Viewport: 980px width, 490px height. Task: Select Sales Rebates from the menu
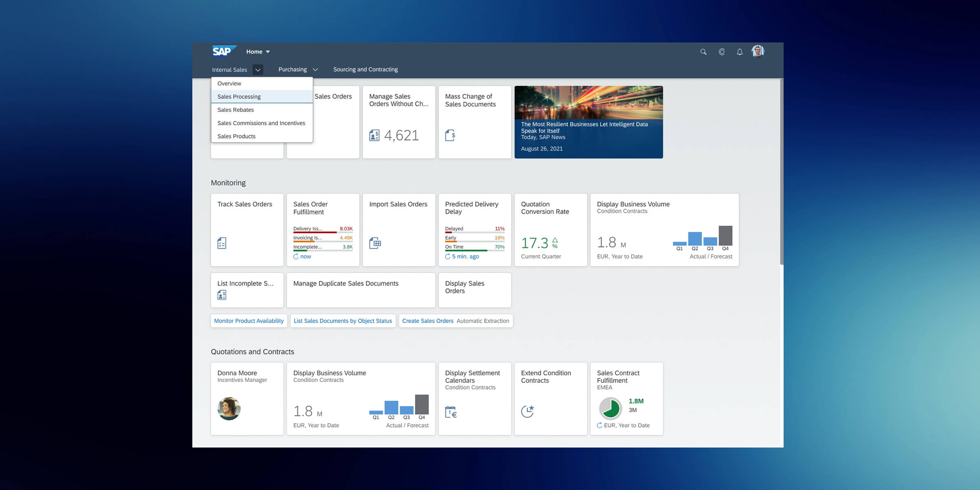236,110
